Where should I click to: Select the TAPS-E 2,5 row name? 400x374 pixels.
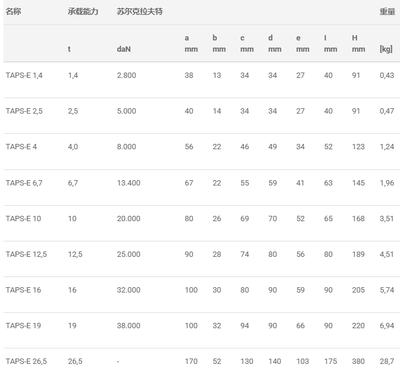24,111
